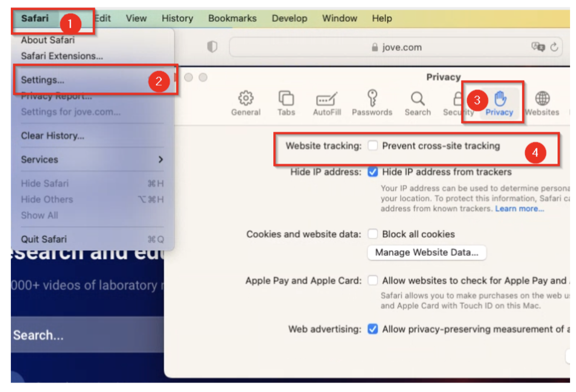Image resolution: width=576 pixels, height=392 pixels.
Task: Click the jove.com address bar
Action: [x=395, y=47]
